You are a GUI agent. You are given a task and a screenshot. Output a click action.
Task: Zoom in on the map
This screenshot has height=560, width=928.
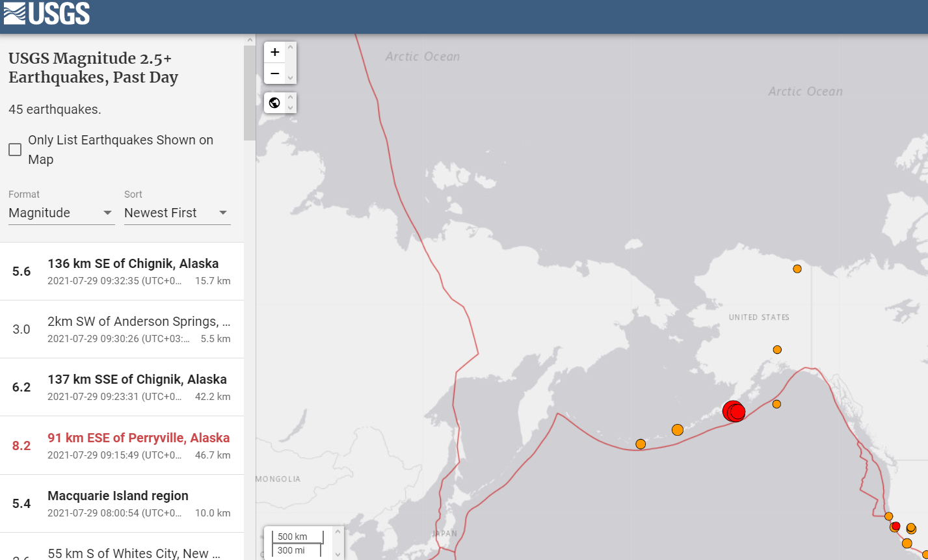pos(274,53)
